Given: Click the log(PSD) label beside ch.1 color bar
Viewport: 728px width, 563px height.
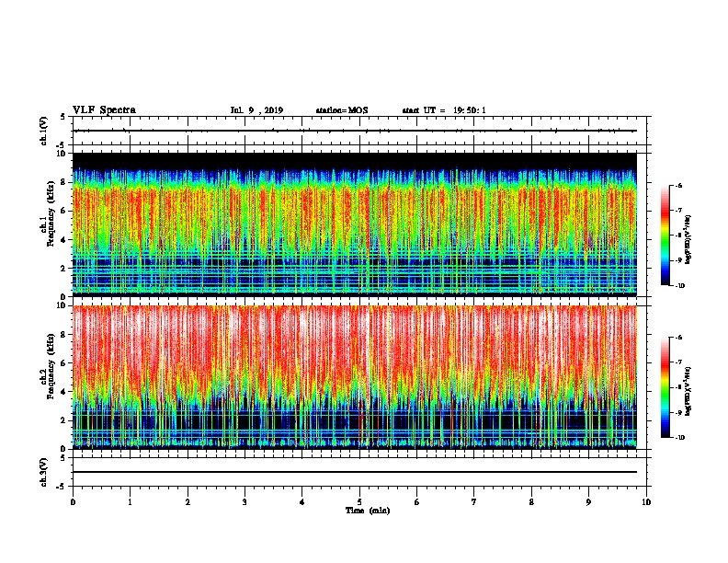Looking at the screenshot, I should pyautogui.click(x=688, y=239).
